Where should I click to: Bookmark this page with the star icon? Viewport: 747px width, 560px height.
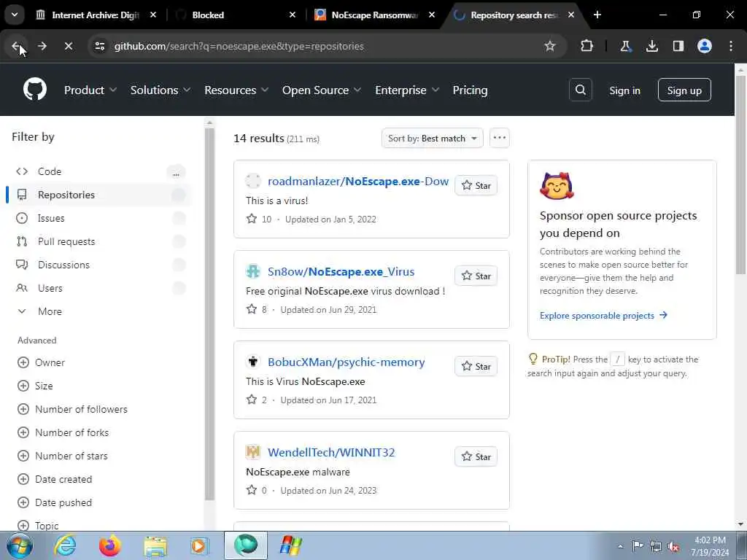click(550, 46)
